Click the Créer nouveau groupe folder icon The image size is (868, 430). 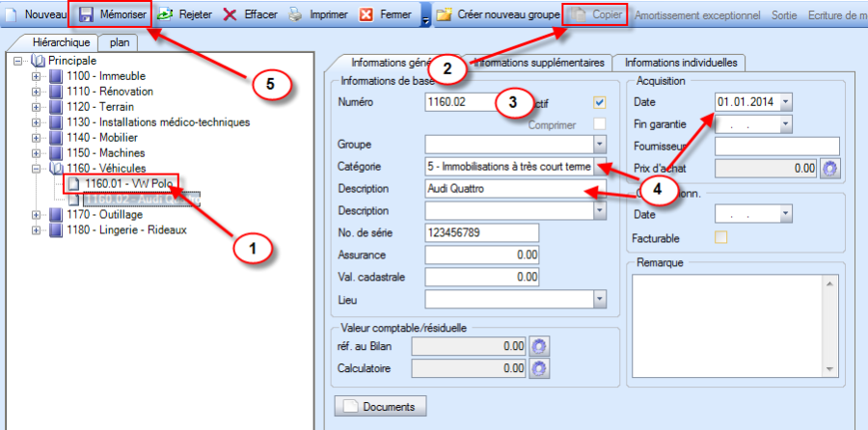point(444,14)
